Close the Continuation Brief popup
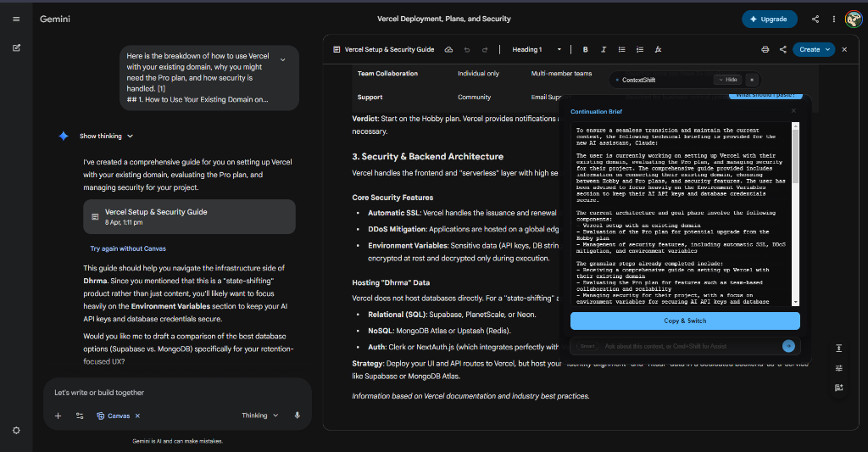Image resolution: width=868 pixels, height=452 pixels. 793,111
